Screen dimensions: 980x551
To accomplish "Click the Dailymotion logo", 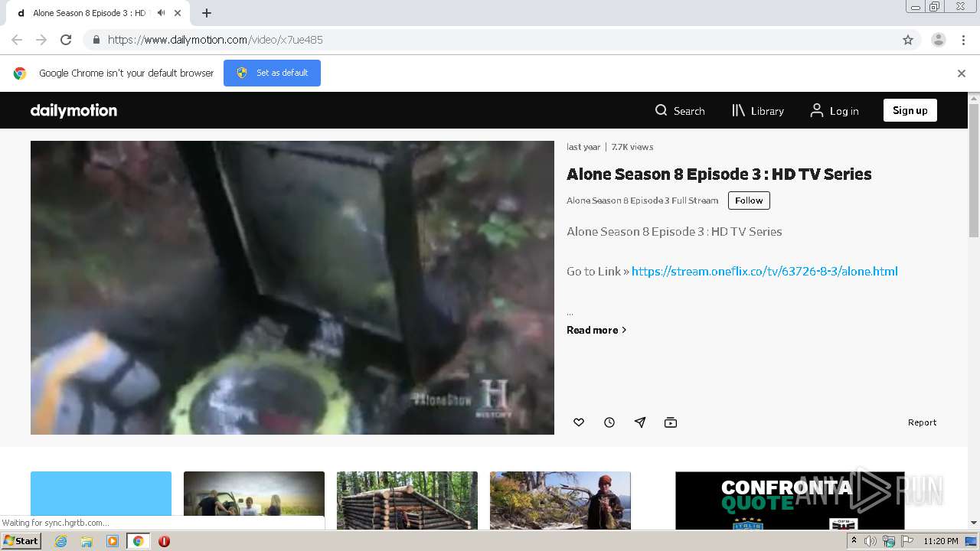I will coord(73,110).
